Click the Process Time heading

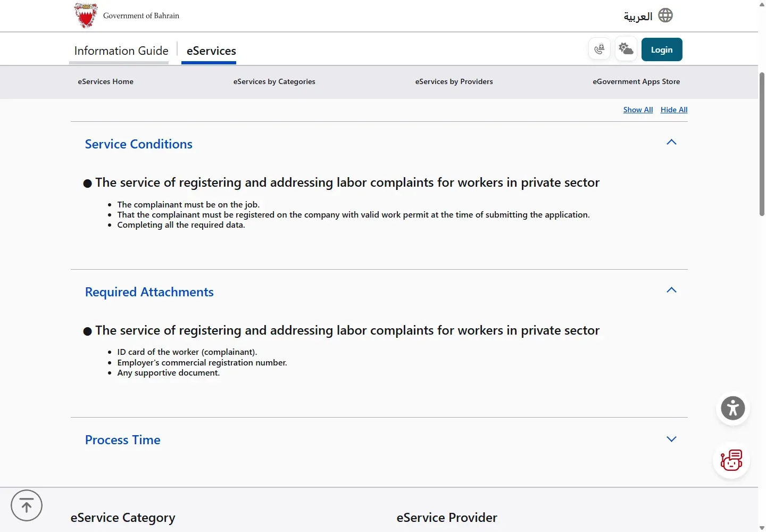123,440
